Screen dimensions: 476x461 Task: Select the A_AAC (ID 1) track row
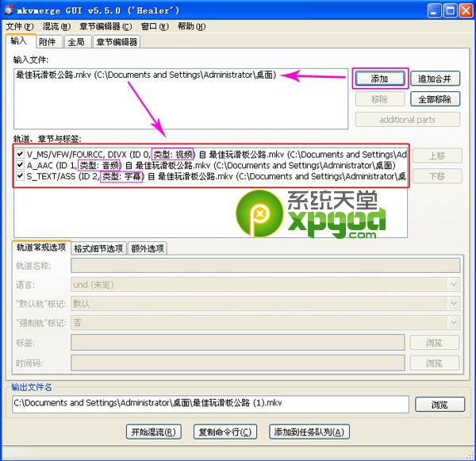[211, 166]
